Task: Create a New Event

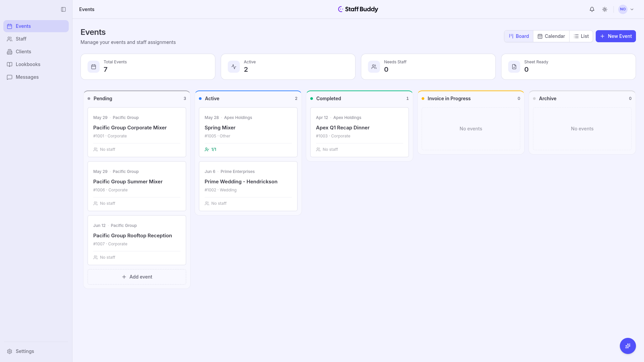Action: [615, 36]
